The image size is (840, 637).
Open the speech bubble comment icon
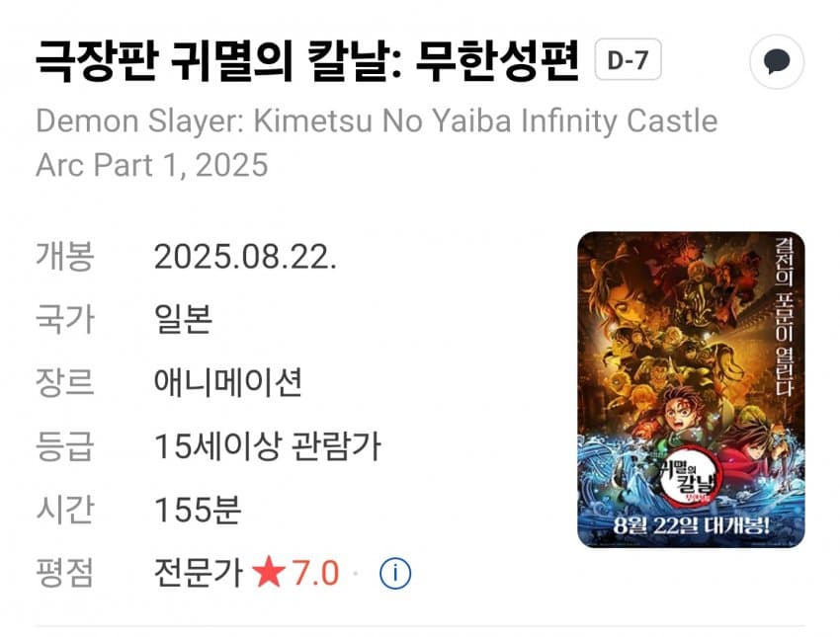[776, 61]
